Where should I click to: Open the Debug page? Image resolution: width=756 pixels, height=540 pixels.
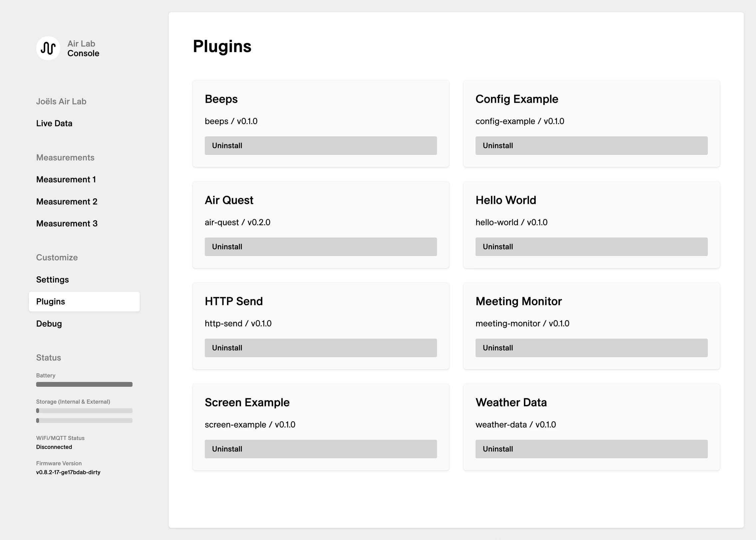pos(49,323)
